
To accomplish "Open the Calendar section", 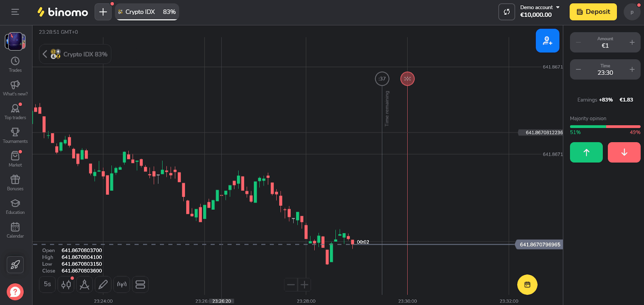I will [x=15, y=230].
